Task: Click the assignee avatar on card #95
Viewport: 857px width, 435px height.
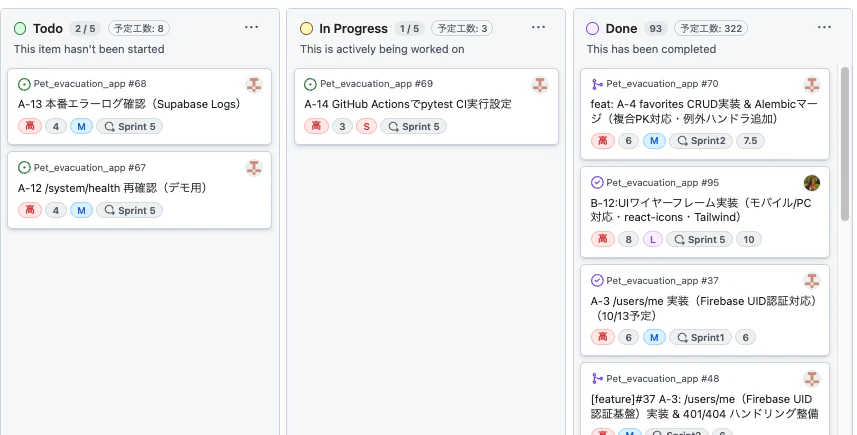Action: pyautogui.click(x=812, y=183)
